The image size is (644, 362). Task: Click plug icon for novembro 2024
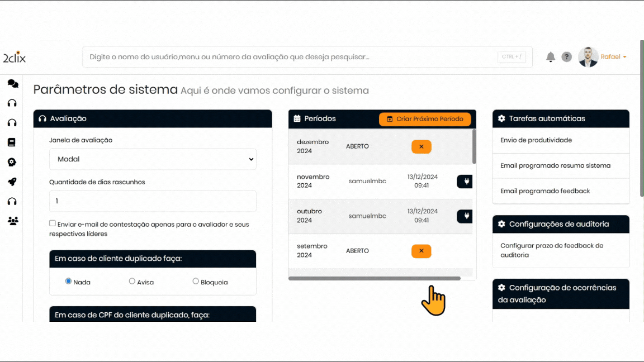[465, 182]
